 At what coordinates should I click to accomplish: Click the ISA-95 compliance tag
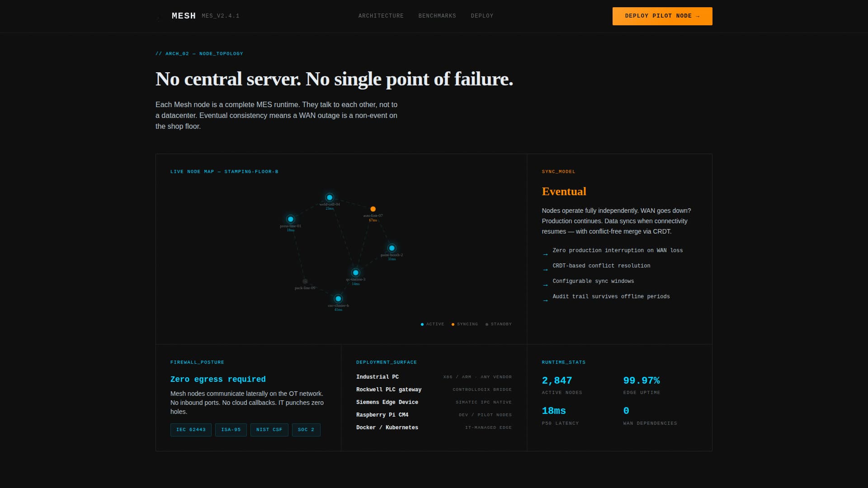231,430
